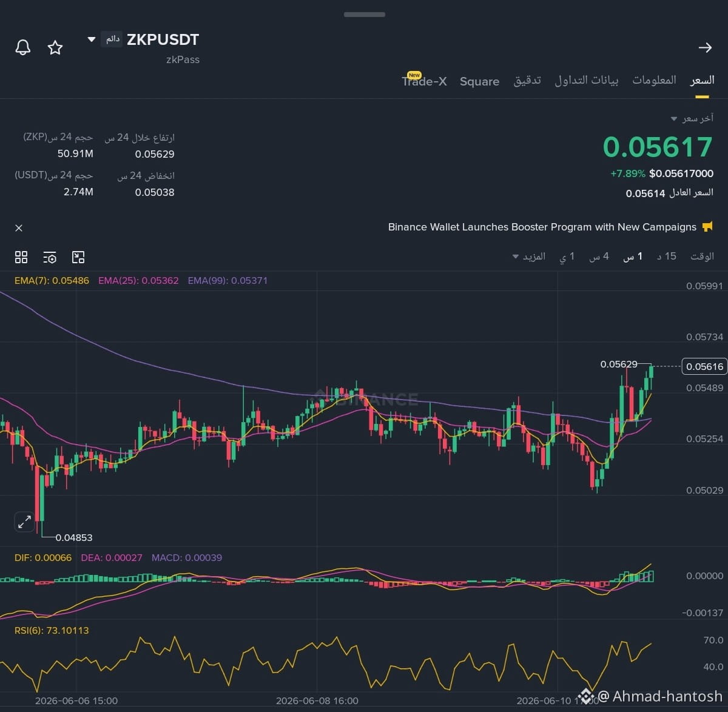Screen dimensions: 728x712
Task: Select the السعر tab
Action: tap(702, 80)
